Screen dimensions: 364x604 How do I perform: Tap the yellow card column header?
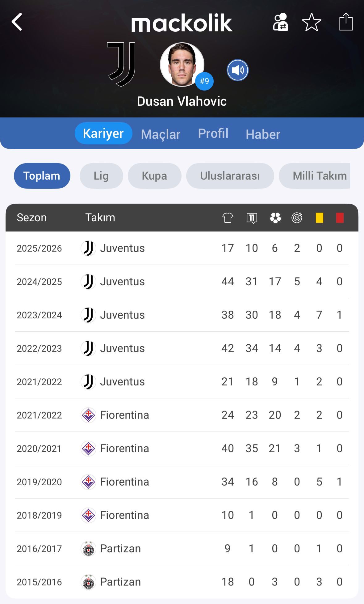pos(319,218)
